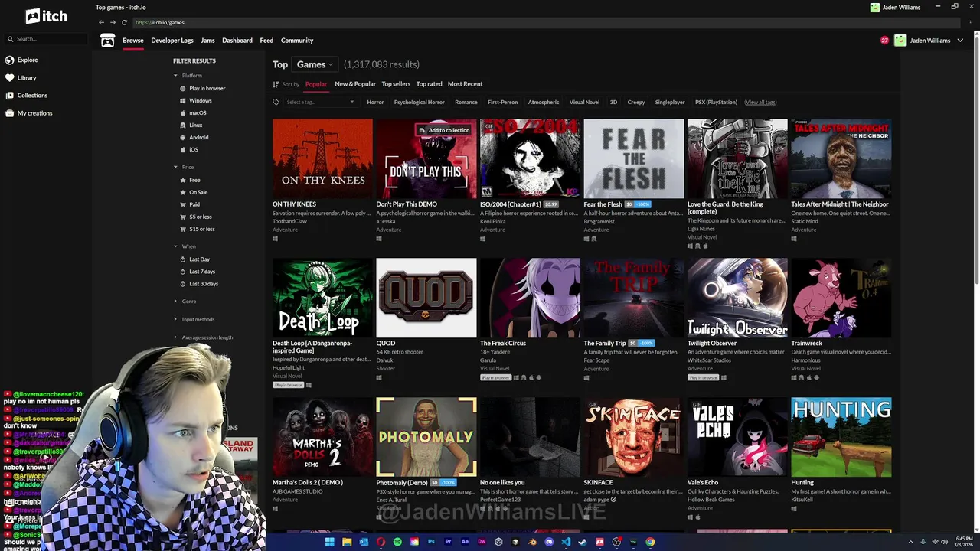This screenshot has width=980, height=551.
Task: Filter by macOS platform
Action: coord(193,112)
